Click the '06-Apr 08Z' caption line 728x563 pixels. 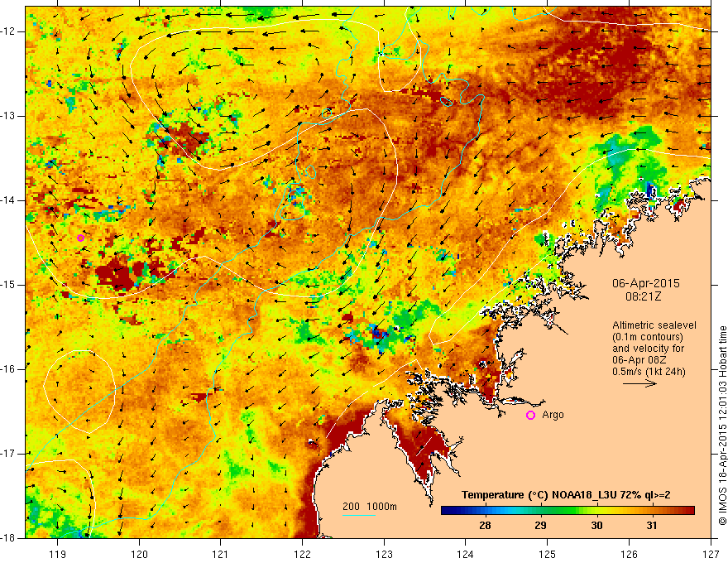tap(639, 360)
